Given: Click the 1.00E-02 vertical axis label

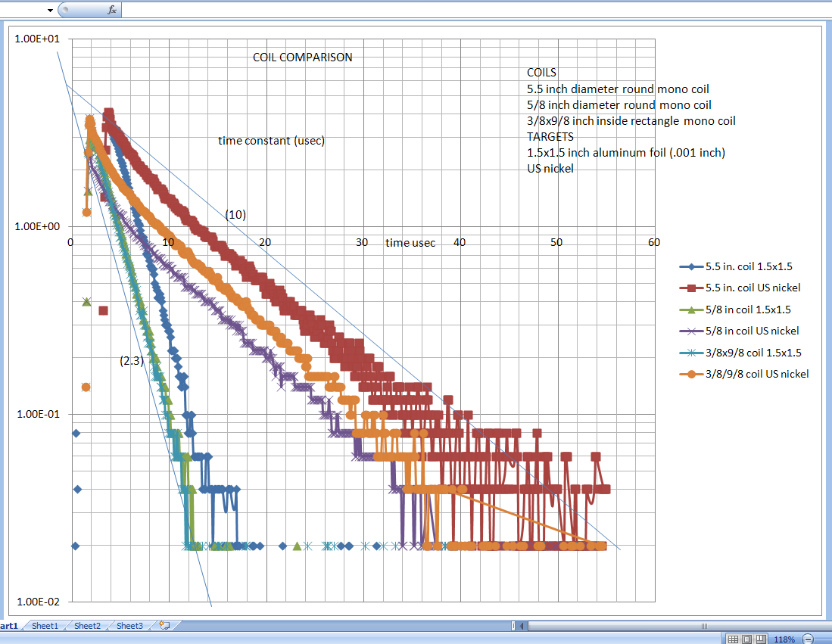Looking at the screenshot, I should pyautogui.click(x=38, y=602).
